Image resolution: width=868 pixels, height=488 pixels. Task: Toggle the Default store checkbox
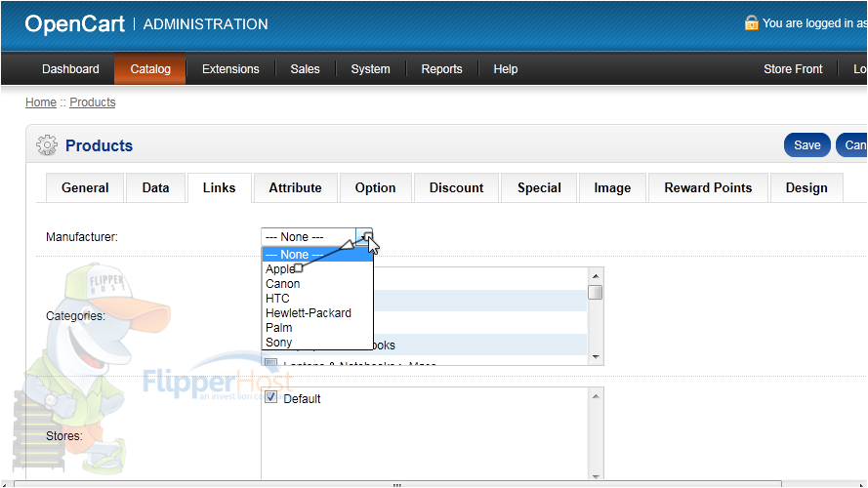pyautogui.click(x=270, y=396)
